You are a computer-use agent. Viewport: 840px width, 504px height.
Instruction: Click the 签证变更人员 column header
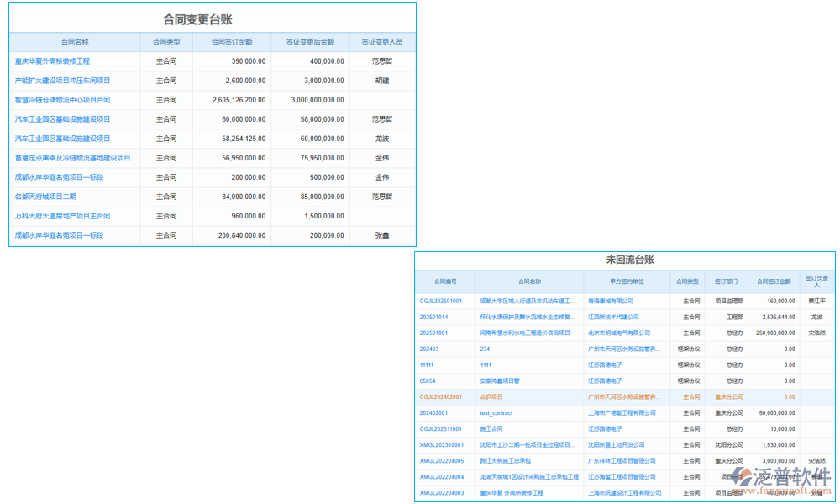381,41
